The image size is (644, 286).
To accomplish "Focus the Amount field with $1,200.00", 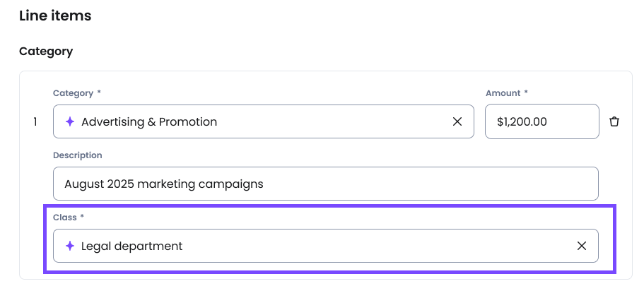I will pos(541,121).
